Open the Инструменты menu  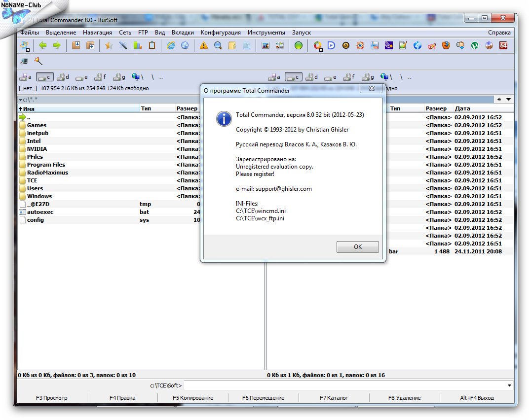[266, 33]
